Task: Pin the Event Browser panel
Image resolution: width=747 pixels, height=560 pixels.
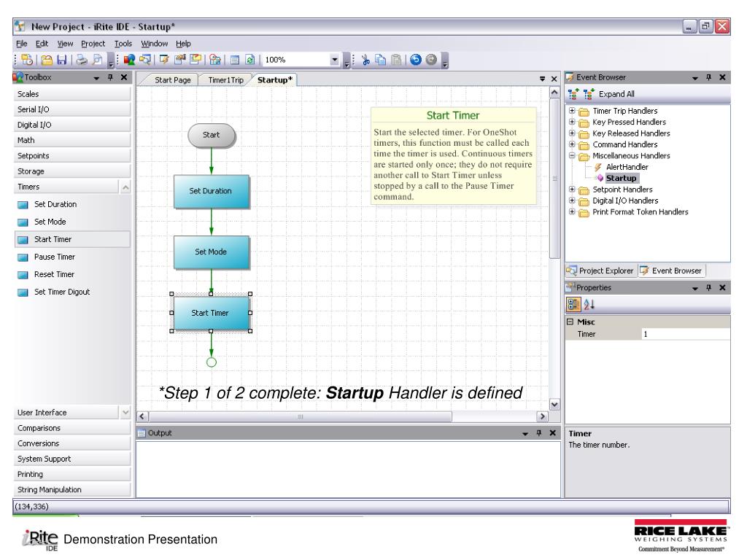Action: (x=709, y=77)
